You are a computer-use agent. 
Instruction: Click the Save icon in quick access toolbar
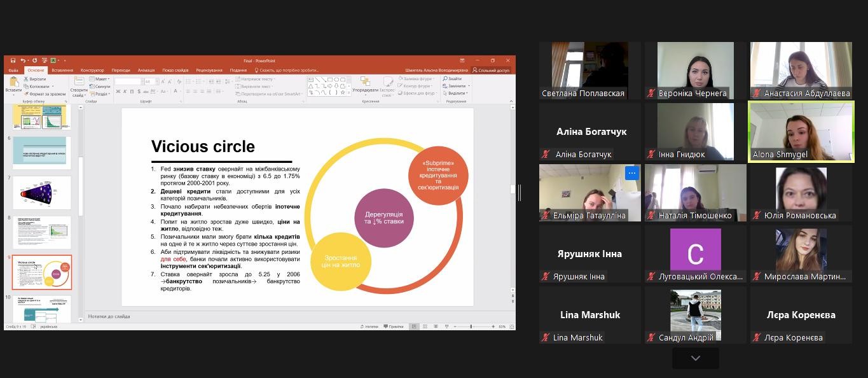pos(13,60)
